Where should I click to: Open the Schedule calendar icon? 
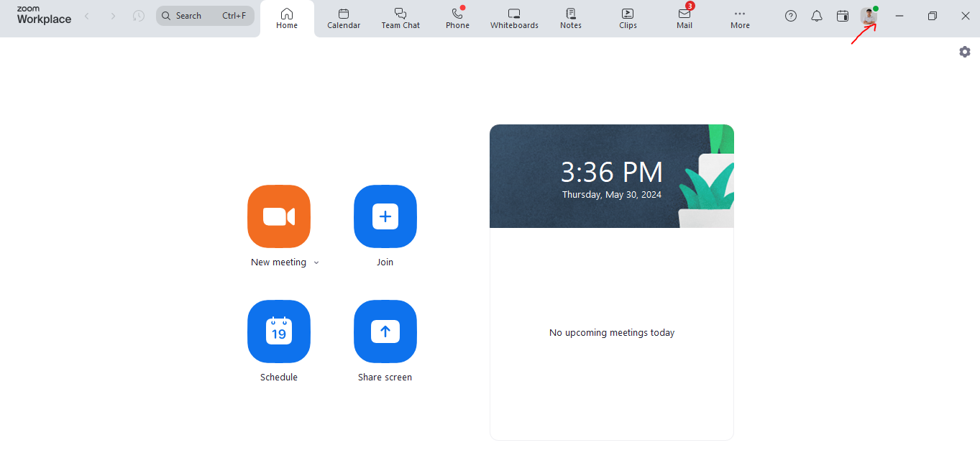(278, 331)
